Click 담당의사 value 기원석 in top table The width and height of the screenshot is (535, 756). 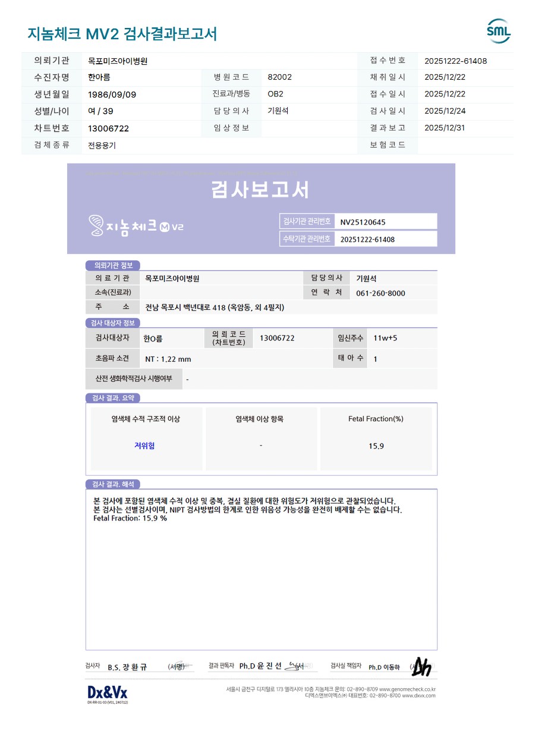point(278,111)
